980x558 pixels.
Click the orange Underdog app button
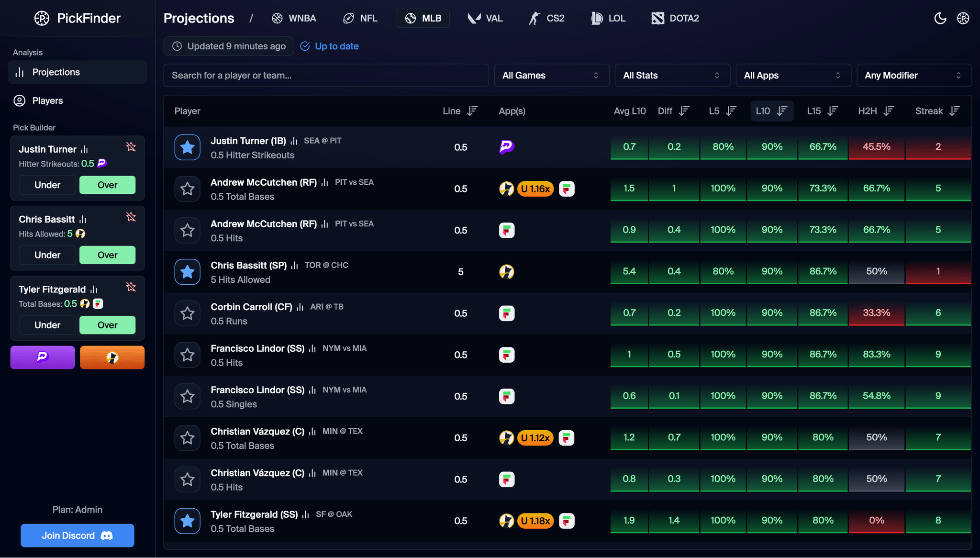pyautogui.click(x=112, y=357)
